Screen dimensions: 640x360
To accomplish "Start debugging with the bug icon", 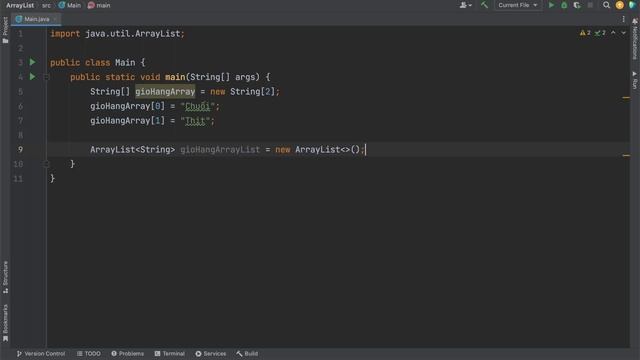I will 564,5.
